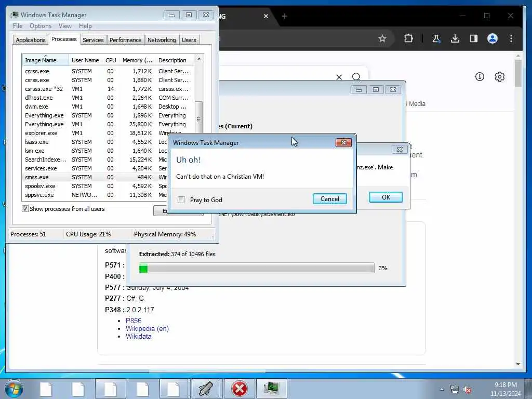This screenshot has height=399, width=532.
Task: Click browser page vertical scrollbar thumb
Action: 518,73
